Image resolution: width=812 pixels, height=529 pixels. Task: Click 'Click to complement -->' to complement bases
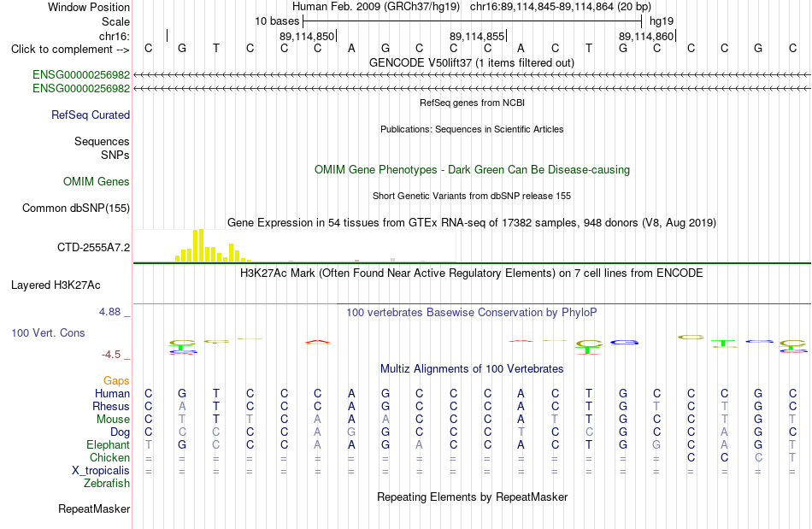point(70,50)
